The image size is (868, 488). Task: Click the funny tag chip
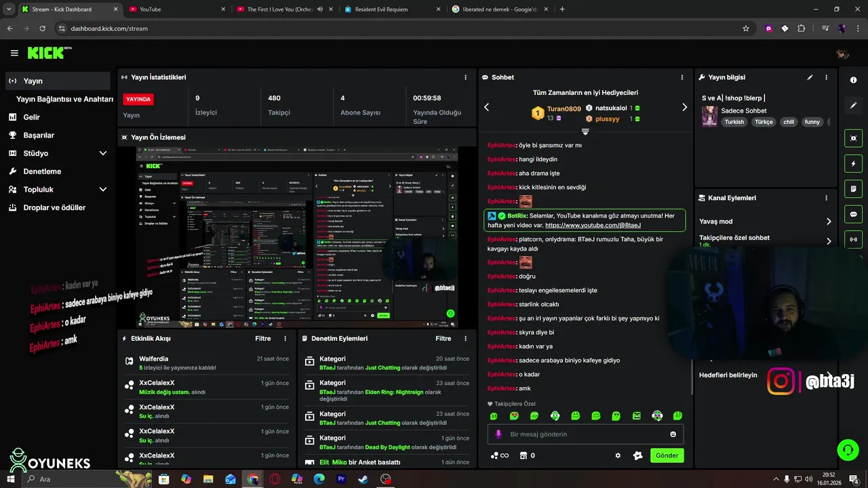(x=812, y=122)
